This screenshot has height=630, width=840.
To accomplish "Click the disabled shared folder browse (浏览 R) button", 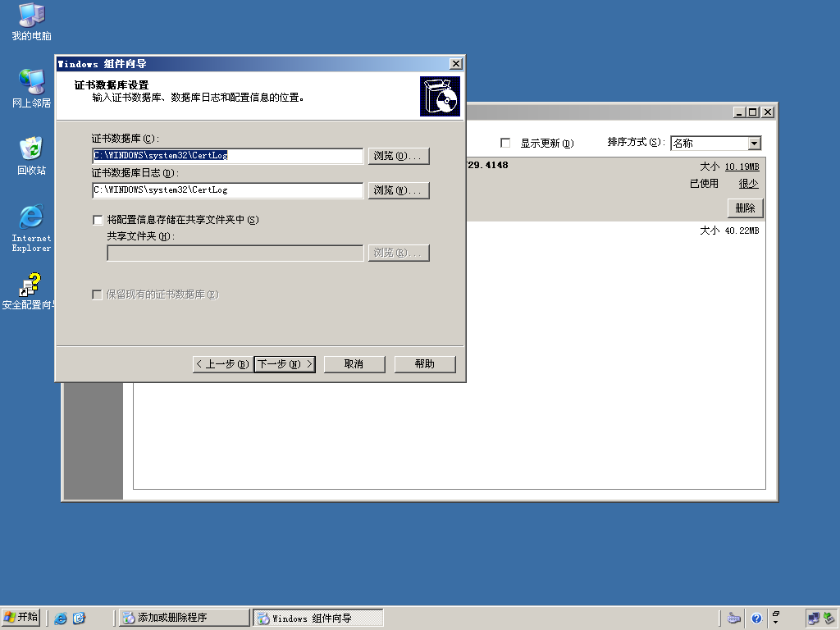I will point(399,253).
